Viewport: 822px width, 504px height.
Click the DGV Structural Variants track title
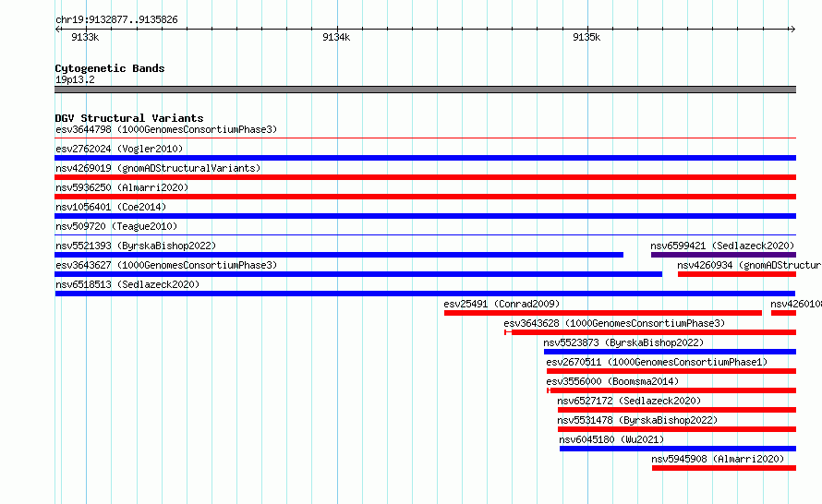click(129, 118)
